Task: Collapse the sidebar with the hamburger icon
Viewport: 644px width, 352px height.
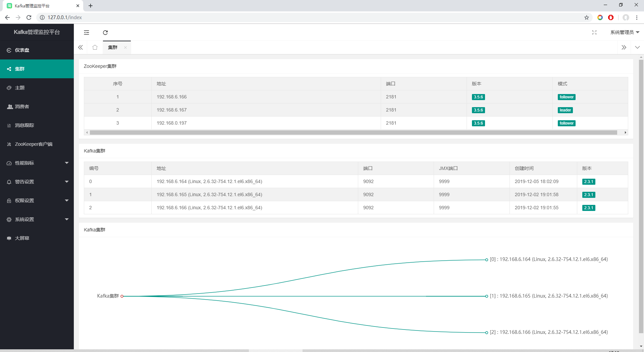Action: 87,33
